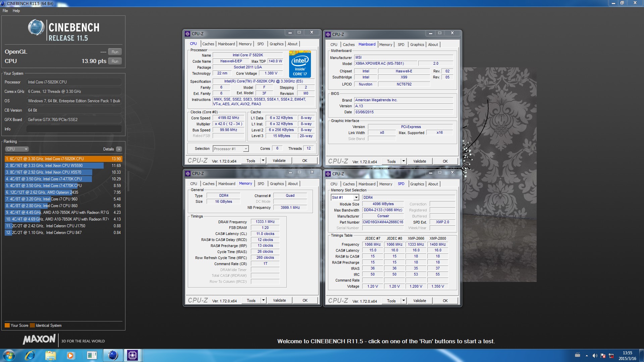Open Memory tab in SPD window
Viewport: 644px width, 362px height.
[385, 184]
